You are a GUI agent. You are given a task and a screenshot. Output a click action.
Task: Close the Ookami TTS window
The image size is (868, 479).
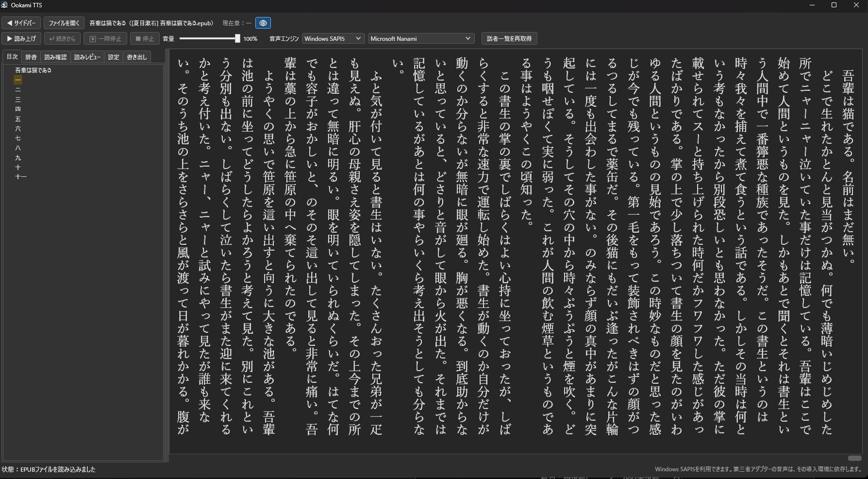(856, 5)
